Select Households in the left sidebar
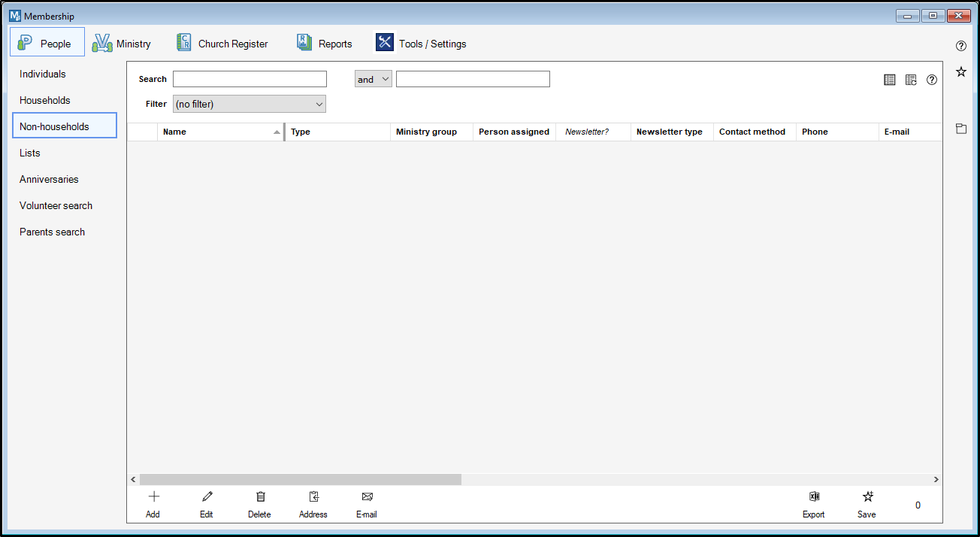This screenshot has height=537, width=980. [45, 100]
